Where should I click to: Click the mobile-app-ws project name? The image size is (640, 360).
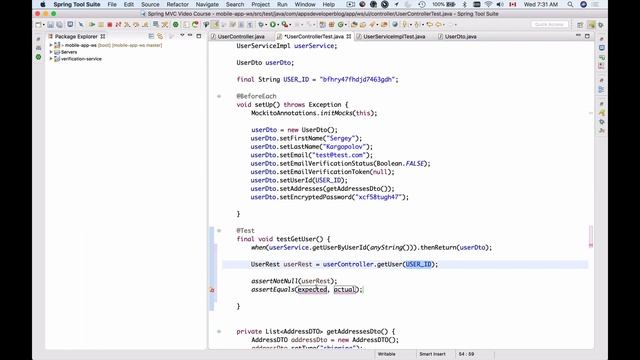pos(81,45)
